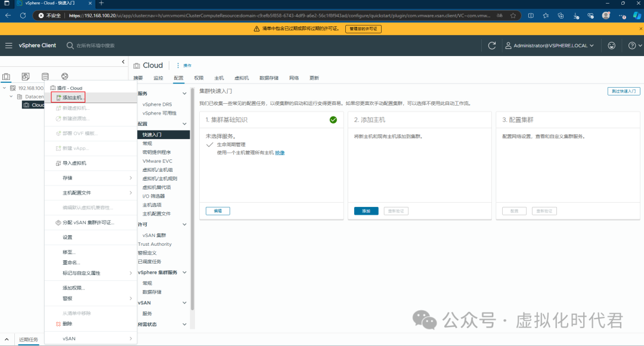Image resolution: width=644 pixels, height=346 pixels.
Task: Expand the recent tasks panel arrow
Action: tap(7, 339)
